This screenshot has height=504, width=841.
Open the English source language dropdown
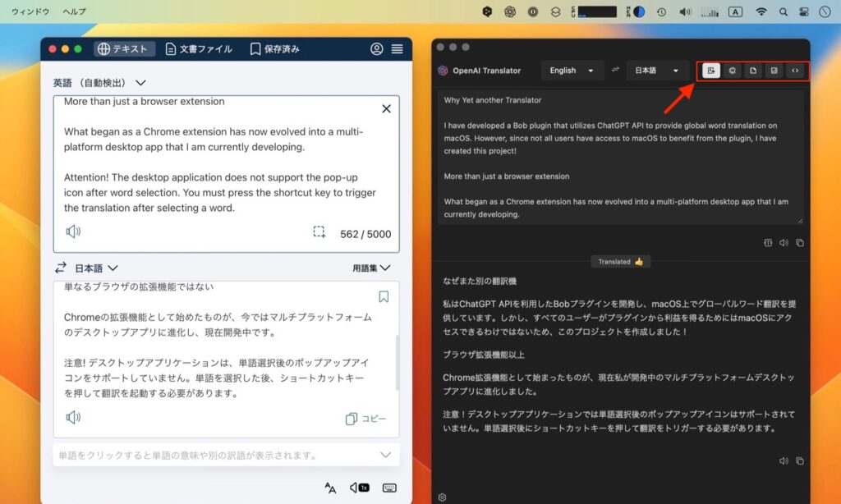point(572,71)
